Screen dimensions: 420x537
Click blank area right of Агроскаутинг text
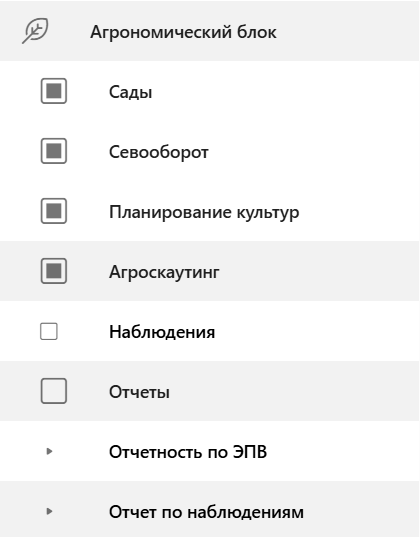click(319, 271)
